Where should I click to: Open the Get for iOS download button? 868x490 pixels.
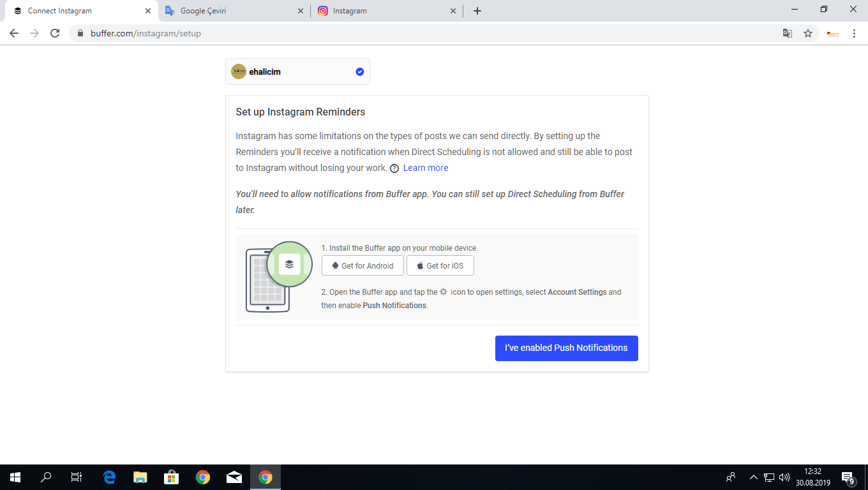(x=440, y=265)
